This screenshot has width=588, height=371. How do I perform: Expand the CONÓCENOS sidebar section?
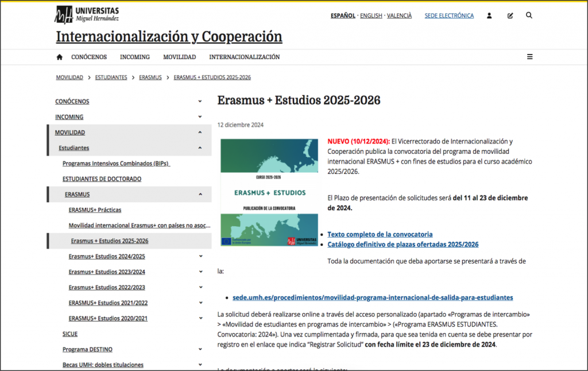pyautogui.click(x=200, y=101)
